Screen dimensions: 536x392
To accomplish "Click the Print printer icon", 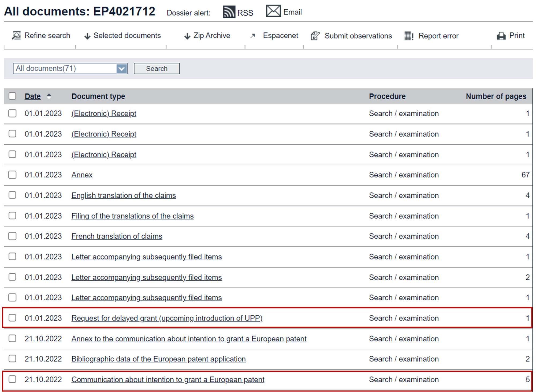I will (501, 36).
